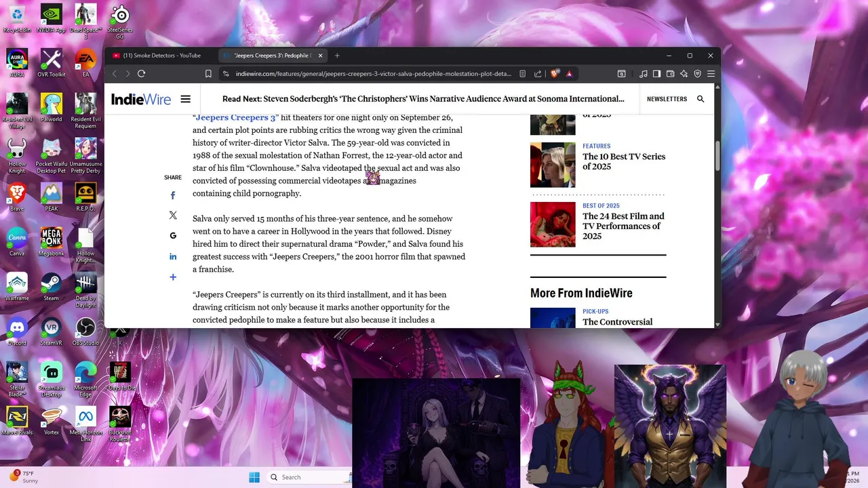Open The 24 Best Film and TV Performances
This screenshot has height=488, width=868.
point(623,226)
